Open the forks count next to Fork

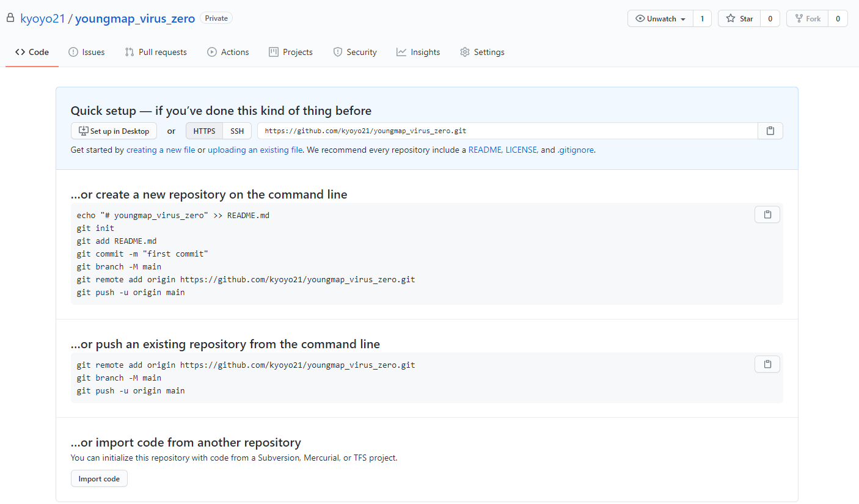click(838, 19)
